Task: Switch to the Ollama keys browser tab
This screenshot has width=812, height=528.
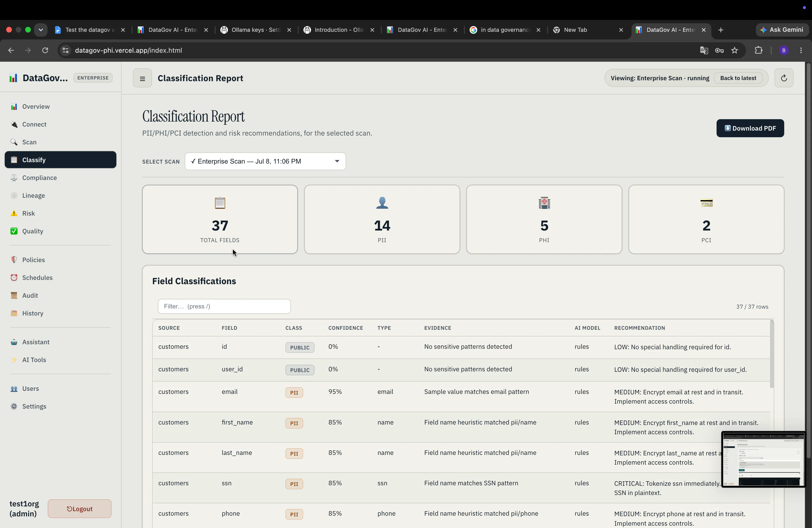Action: point(256,30)
